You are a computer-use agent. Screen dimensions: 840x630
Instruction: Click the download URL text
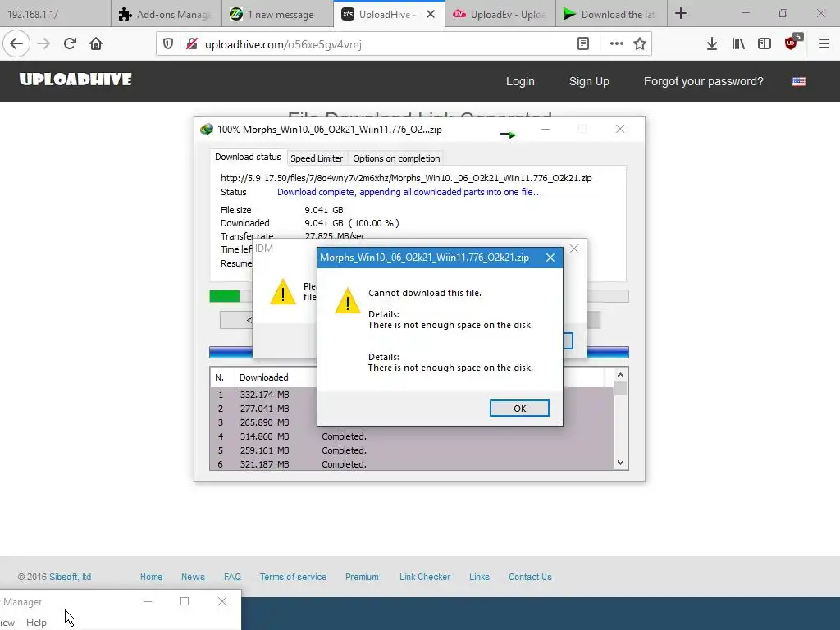pos(406,178)
